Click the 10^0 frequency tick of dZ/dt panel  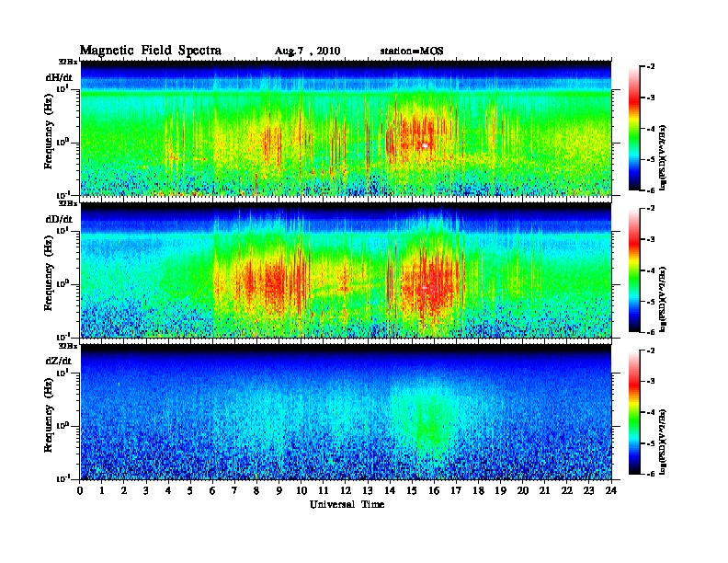point(63,426)
